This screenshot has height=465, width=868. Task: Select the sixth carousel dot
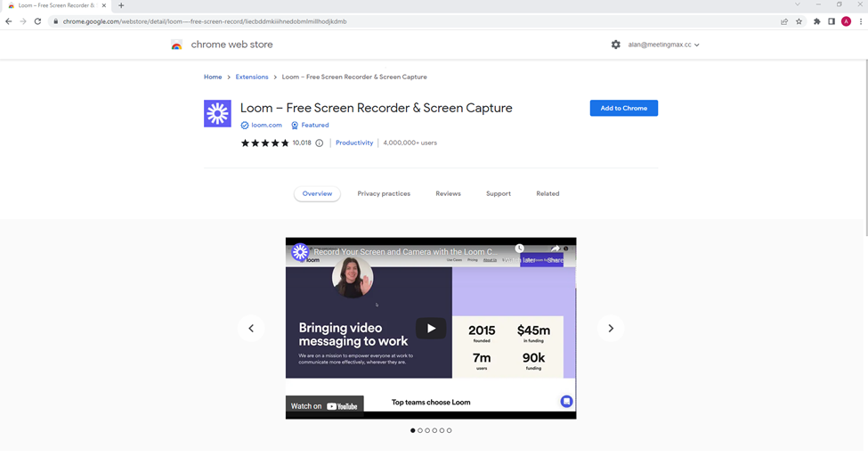point(449,430)
